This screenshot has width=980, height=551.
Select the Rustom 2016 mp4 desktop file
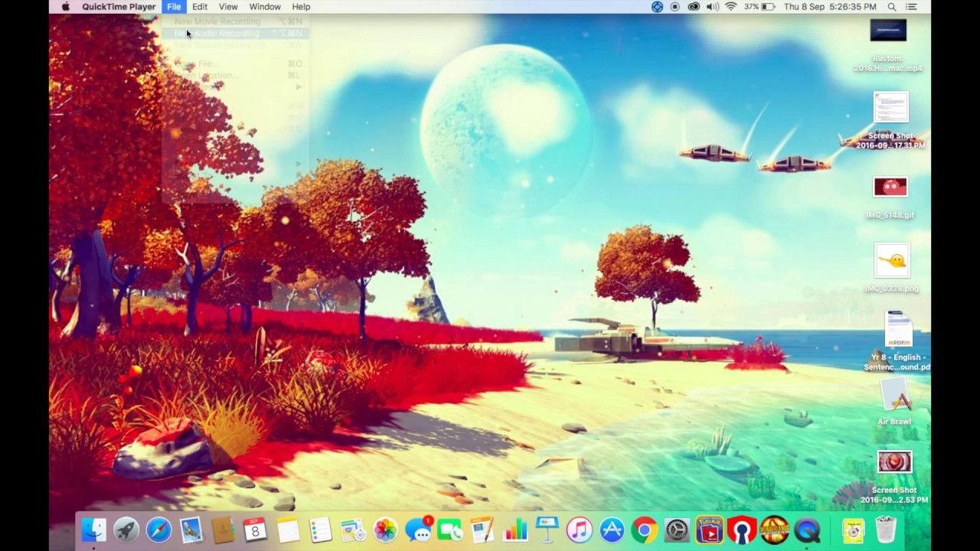pyautogui.click(x=888, y=45)
